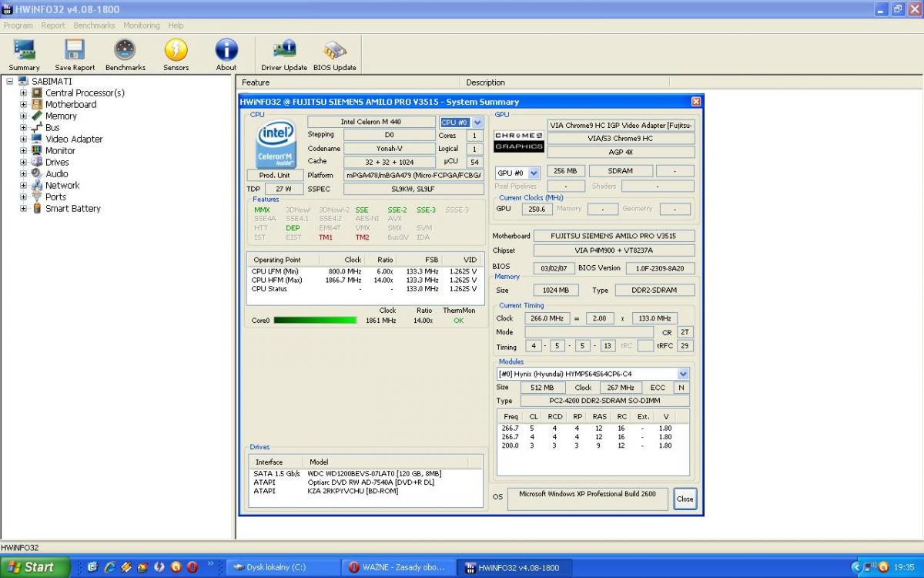
Task: Expand the Monitor tree node
Action: [23, 150]
